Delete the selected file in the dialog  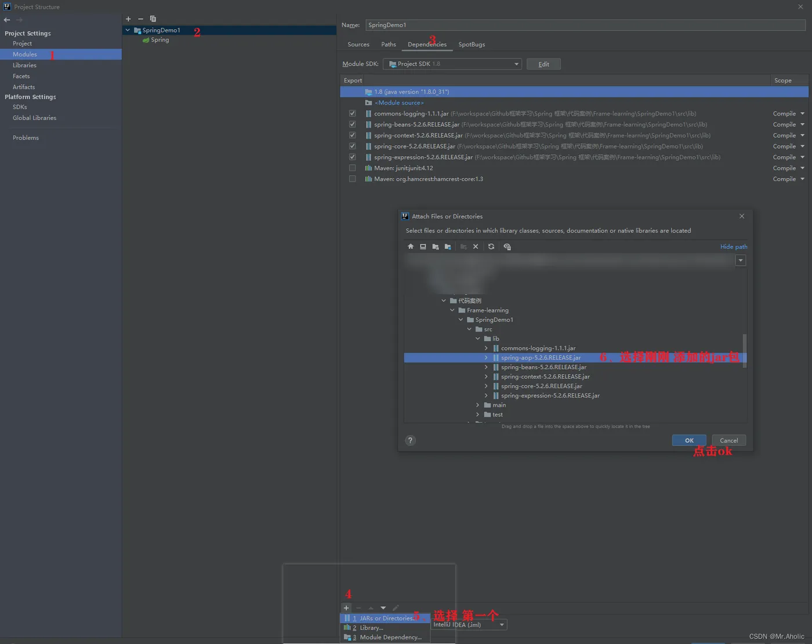coord(476,247)
